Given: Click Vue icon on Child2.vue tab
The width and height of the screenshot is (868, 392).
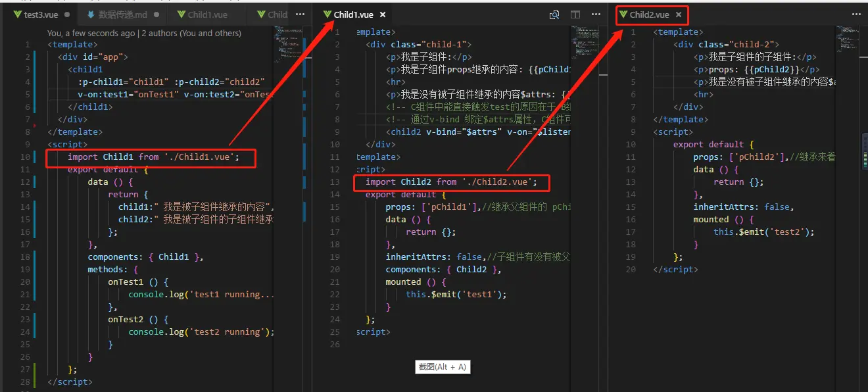Looking at the screenshot, I should 623,14.
